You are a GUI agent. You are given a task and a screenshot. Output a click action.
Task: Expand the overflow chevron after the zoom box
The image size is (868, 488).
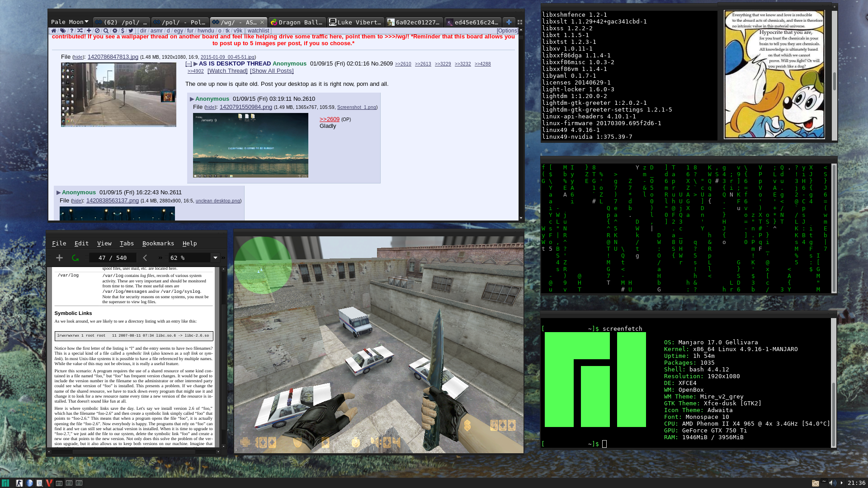(223, 258)
